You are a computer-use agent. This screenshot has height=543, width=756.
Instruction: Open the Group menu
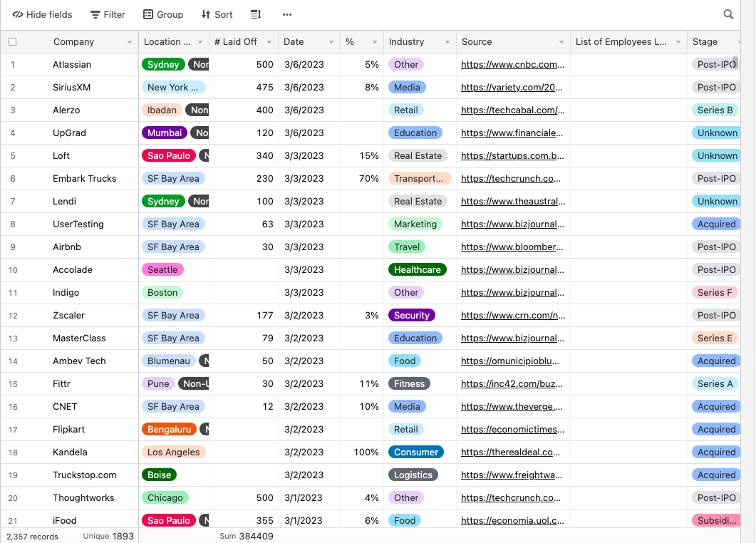pos(163,14)
